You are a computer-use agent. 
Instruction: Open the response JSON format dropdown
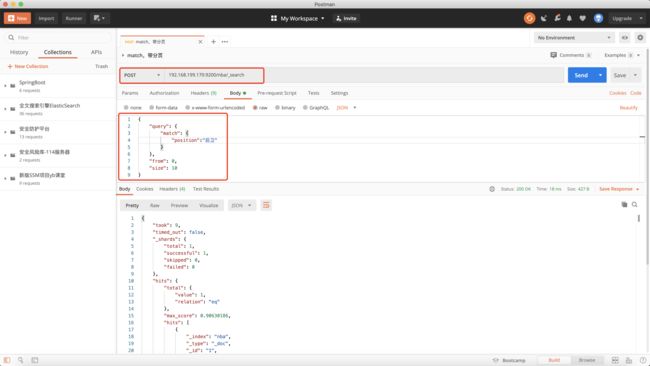pos(242,206)
